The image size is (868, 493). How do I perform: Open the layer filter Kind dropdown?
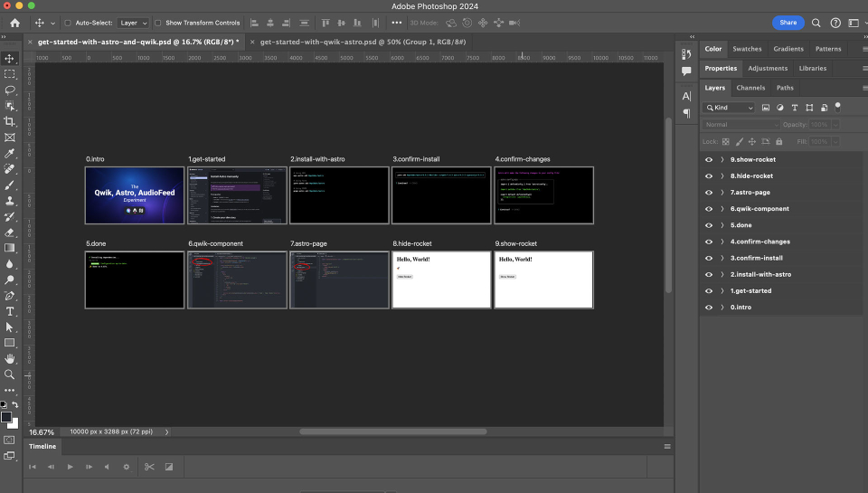coord(729,108)
